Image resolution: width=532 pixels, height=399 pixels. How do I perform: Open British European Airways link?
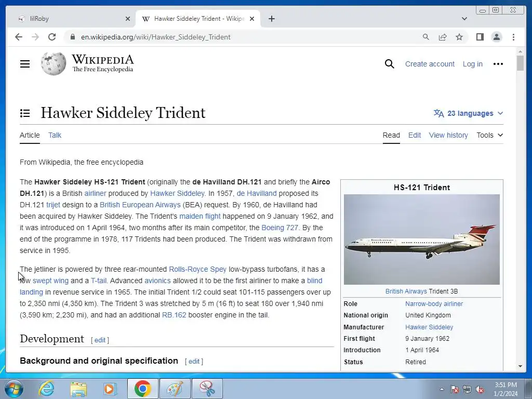[x=140, y=205]
